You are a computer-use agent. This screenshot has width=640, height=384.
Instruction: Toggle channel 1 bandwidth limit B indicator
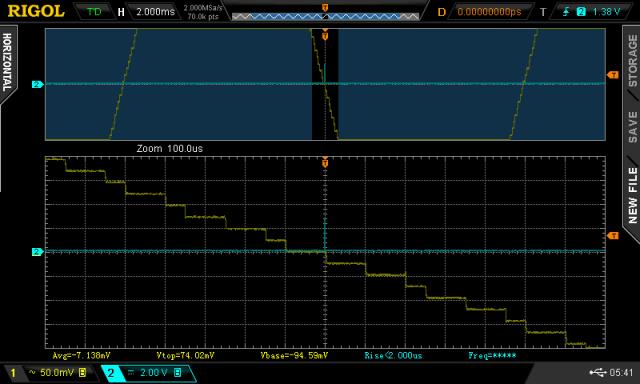[x=82, y=372]
